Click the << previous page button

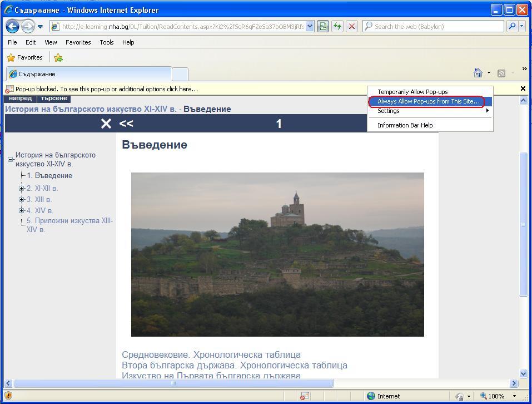point(126,124)
